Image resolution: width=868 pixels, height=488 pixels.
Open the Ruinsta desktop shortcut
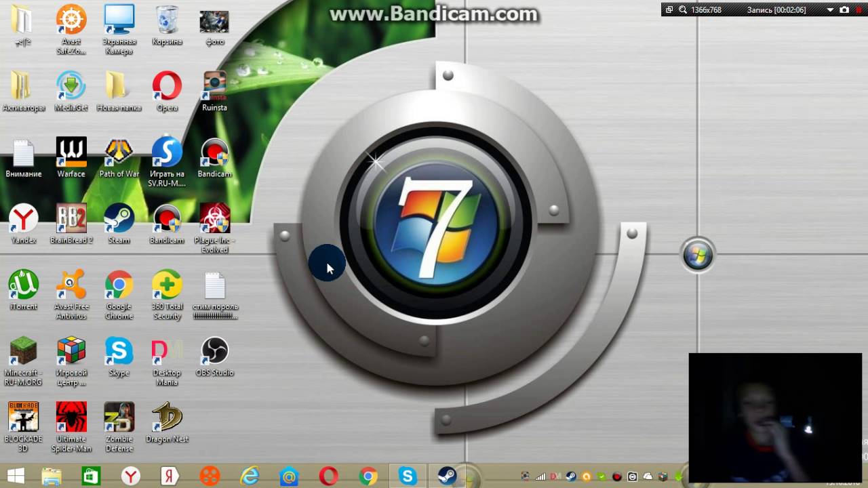pyautogui.click(x=214, y=91)
